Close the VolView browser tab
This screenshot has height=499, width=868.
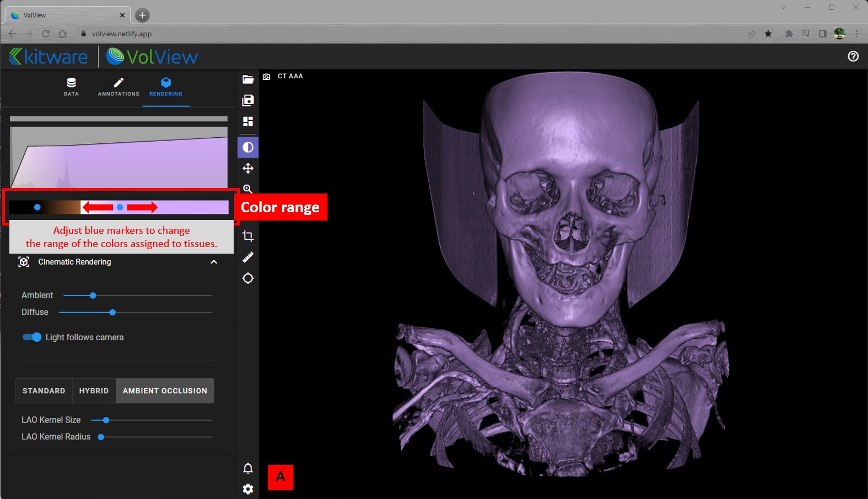[x=122, y=15]
